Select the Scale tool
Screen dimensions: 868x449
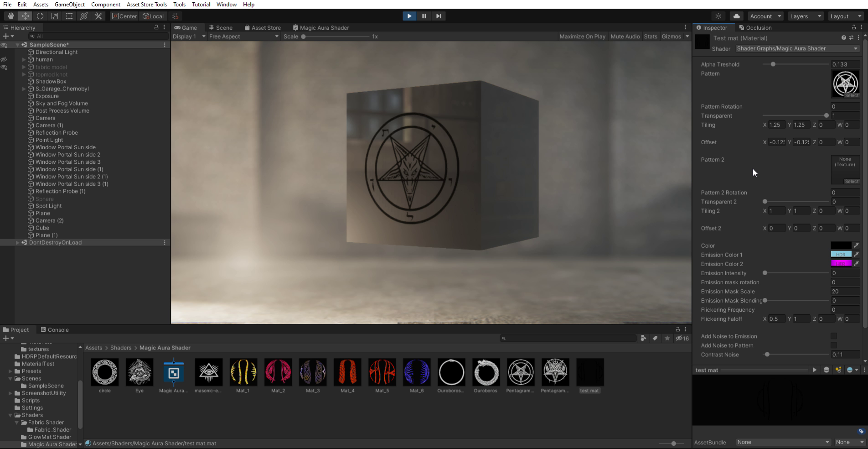pos(55,16)
